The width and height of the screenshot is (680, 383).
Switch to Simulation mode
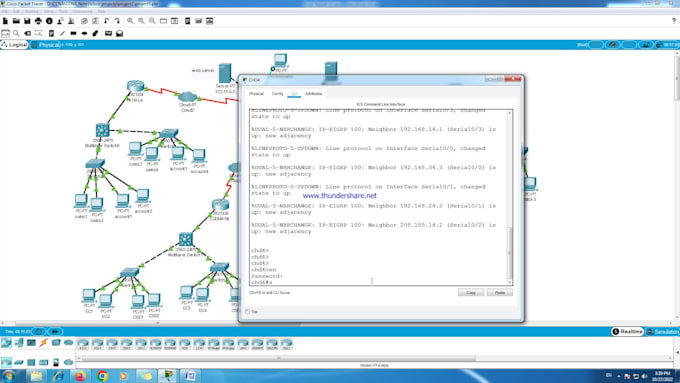tap(663, 331)
